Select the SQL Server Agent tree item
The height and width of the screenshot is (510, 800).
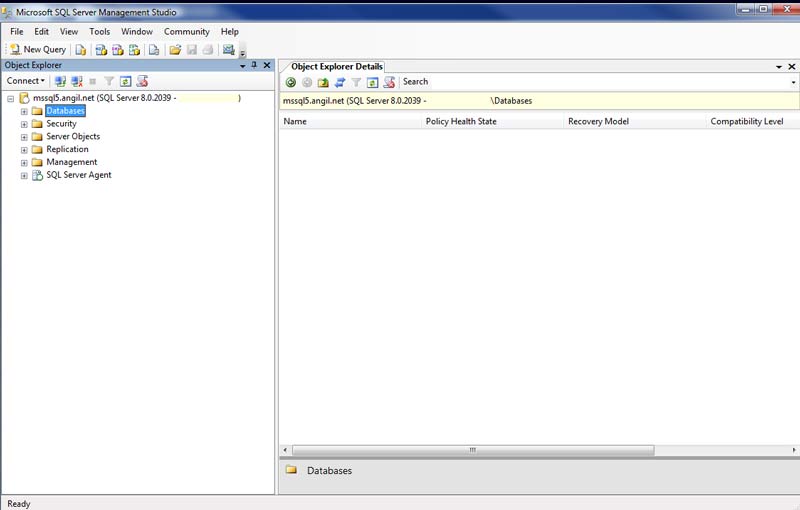coord(79,174)
